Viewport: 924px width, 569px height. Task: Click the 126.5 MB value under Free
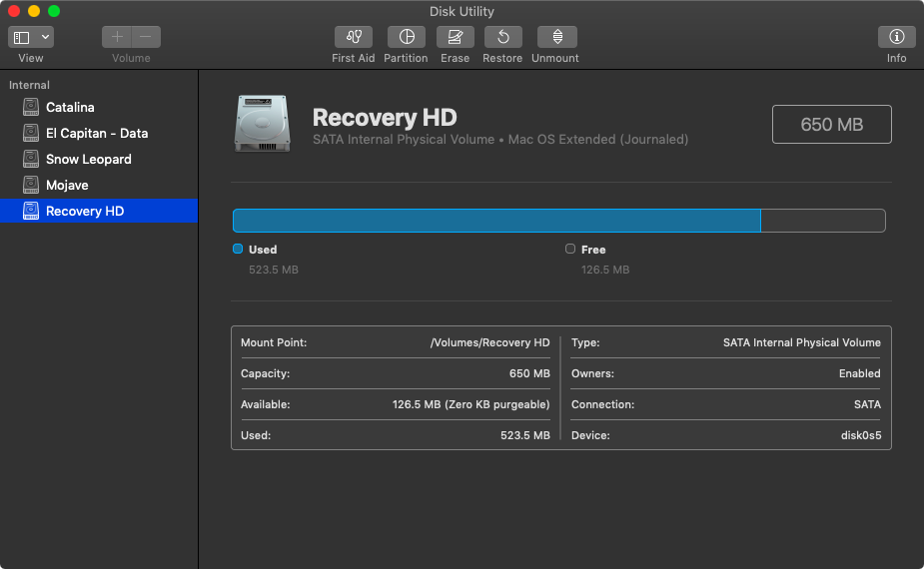pos(605,270)
